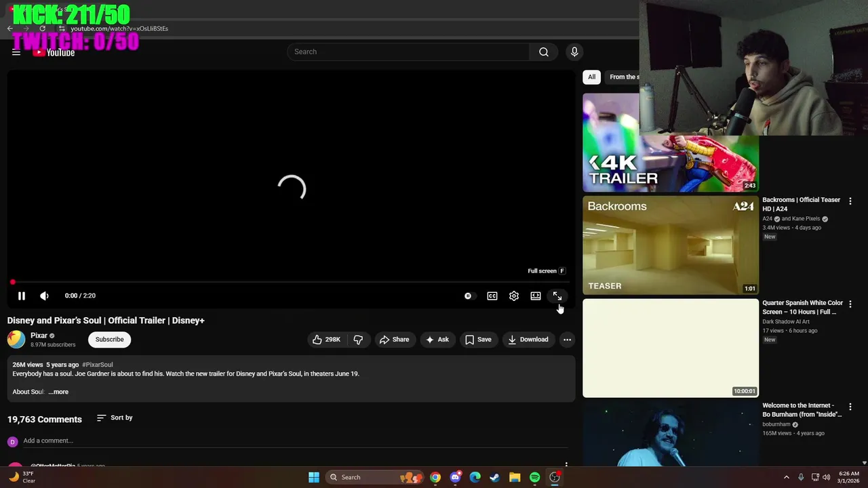This screenshot has height=488, width=868.
Task: Open File Explorer from taskbar
Action: coord(515,477)
